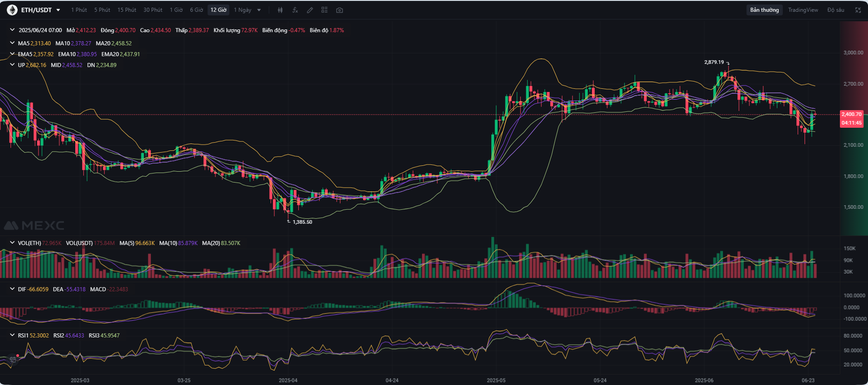
Task: Click the small tool icon at RSI panel bottom-left
Action: tap(13, 359)
